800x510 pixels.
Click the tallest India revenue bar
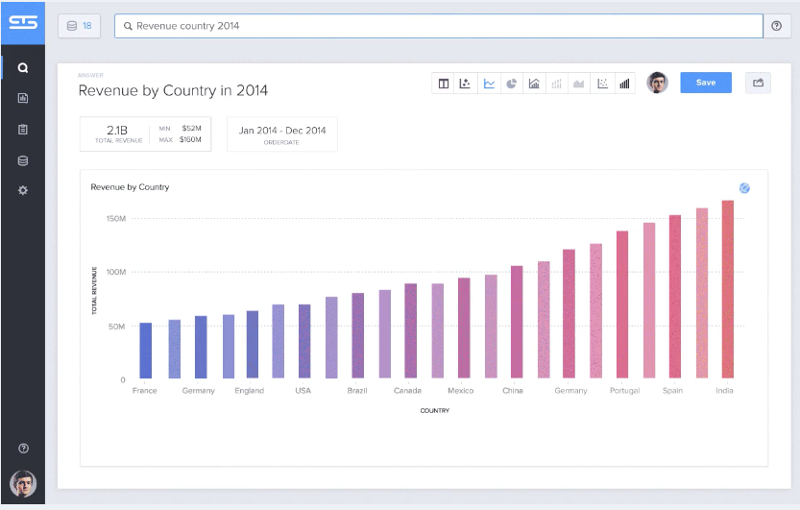728,289
